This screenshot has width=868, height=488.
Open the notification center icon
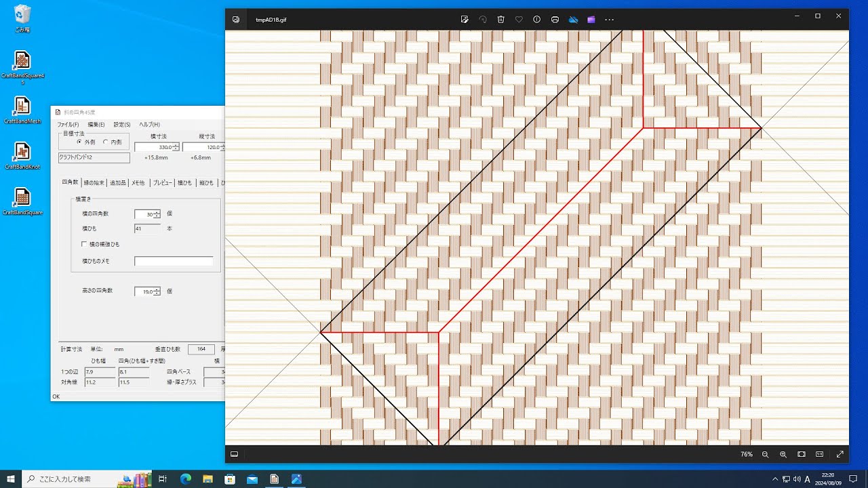click(x=853, y=479)
